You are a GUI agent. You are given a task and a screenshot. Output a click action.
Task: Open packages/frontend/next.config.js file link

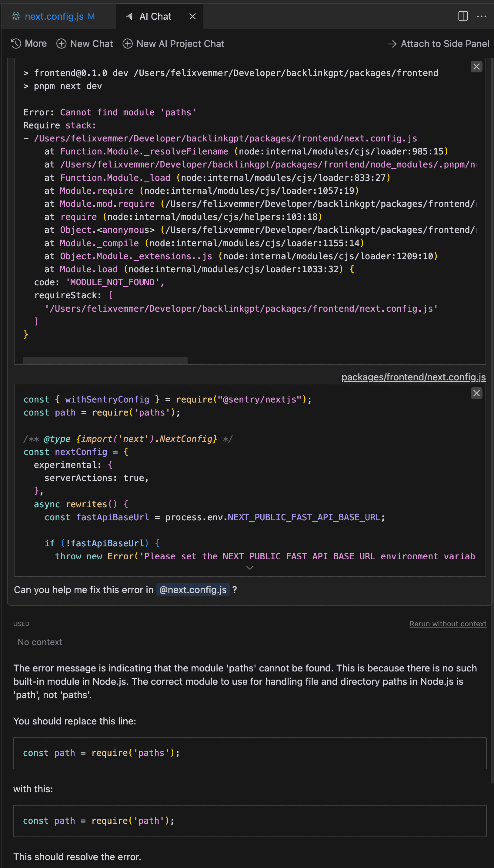(413, 377)
